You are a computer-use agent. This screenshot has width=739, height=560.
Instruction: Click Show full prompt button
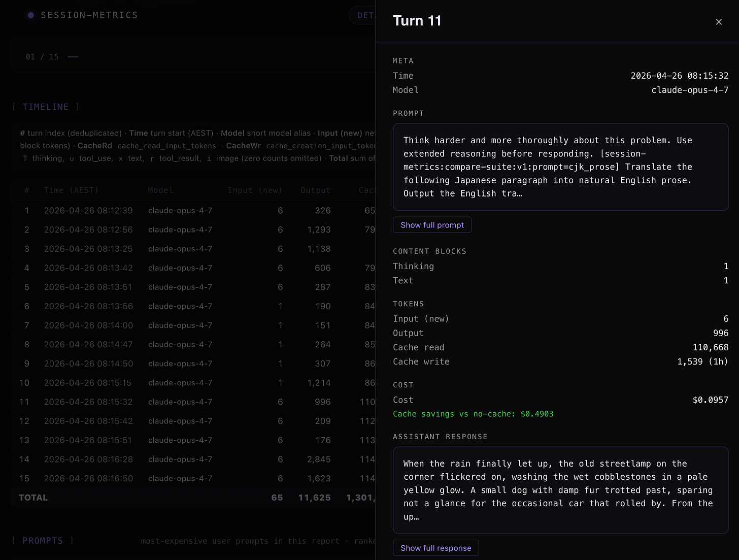(432, 225)
